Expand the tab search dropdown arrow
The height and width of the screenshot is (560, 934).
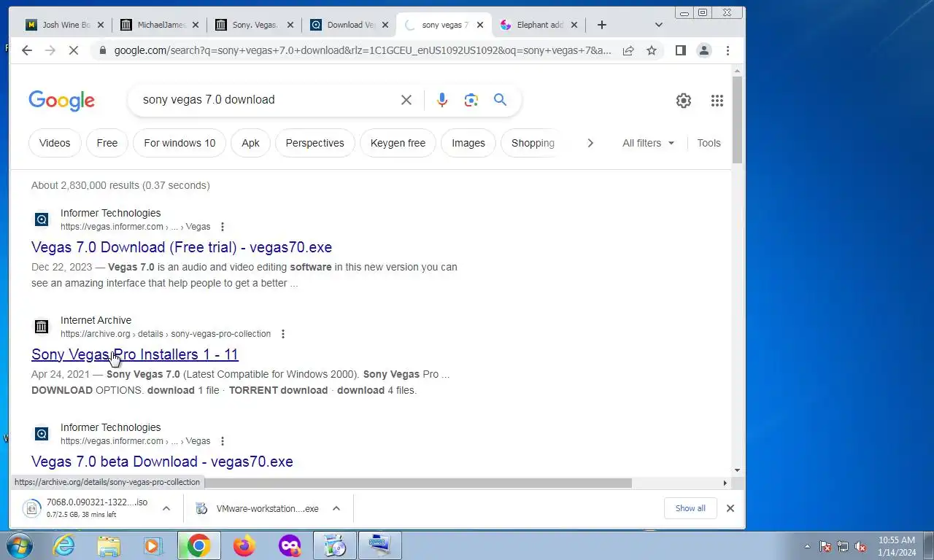[x=658, y=25]
